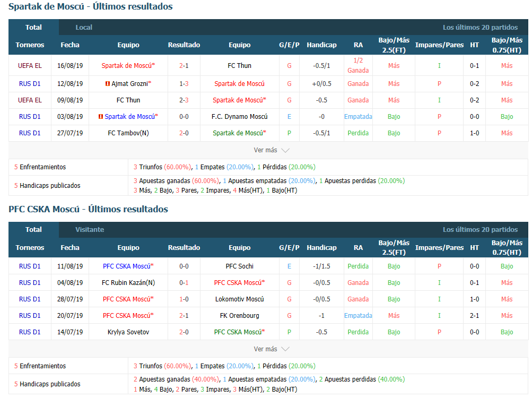Click '5 Handicaps publicados' under CSKA table

(47, 384)
